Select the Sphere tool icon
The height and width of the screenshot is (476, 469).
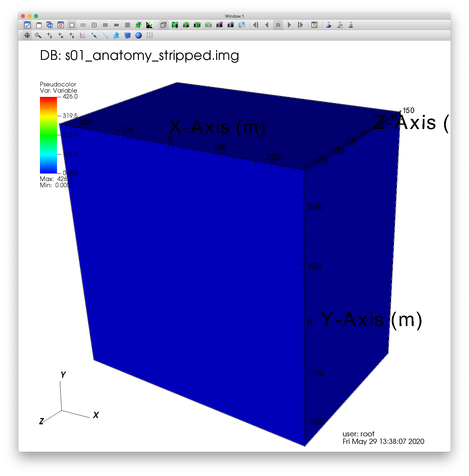click(139, 35)
